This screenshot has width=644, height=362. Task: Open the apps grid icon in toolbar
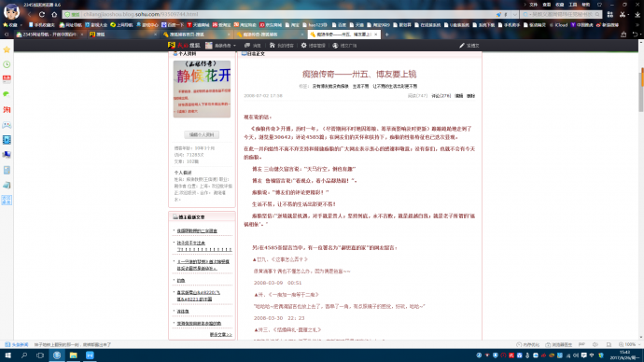(x=609, y=14)
